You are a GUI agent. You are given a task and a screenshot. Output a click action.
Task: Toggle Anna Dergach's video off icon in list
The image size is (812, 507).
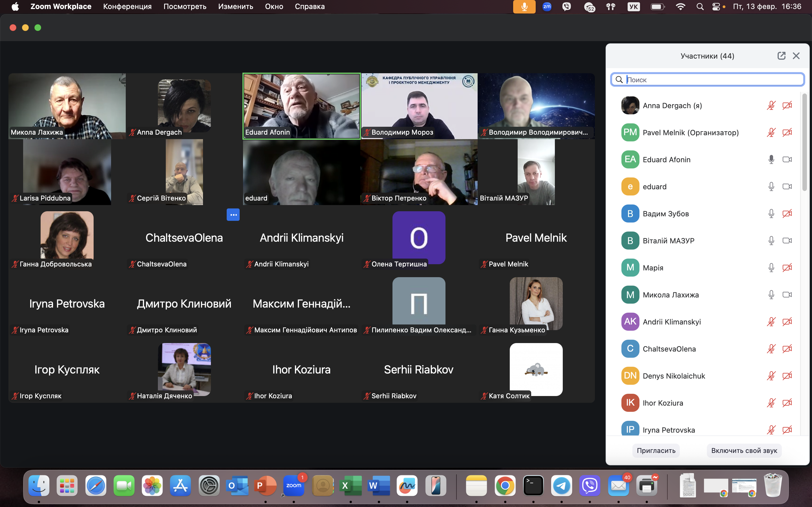tap(787, 106)
